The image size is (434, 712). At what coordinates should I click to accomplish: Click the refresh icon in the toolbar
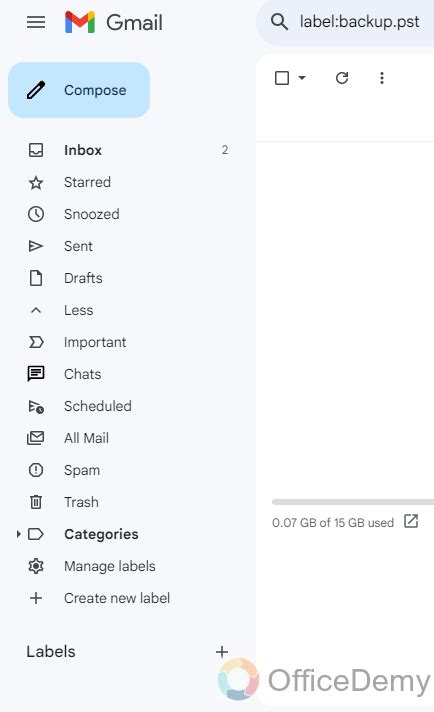[x=342, y=78]
